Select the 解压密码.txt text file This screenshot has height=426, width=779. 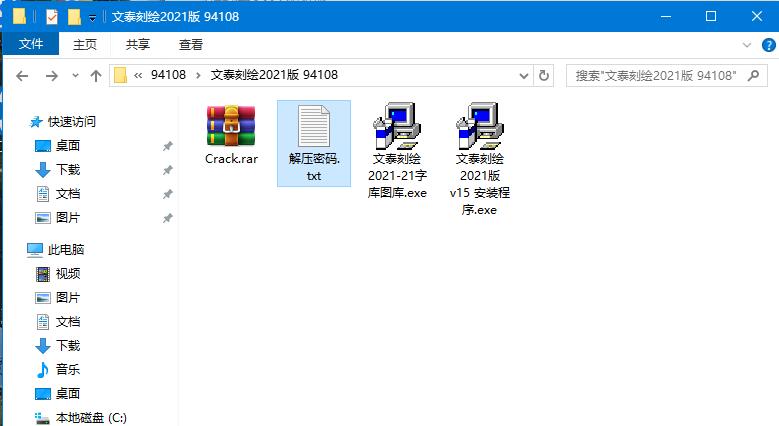314,143
